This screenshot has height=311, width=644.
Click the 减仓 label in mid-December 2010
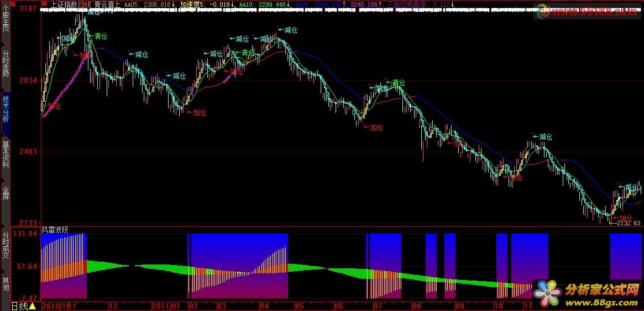(141, 54)
